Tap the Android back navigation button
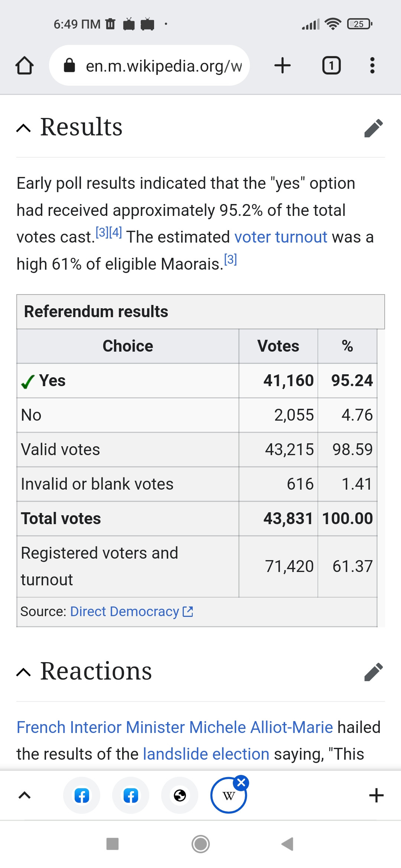 pyautogui.click(x=287, y=844)
